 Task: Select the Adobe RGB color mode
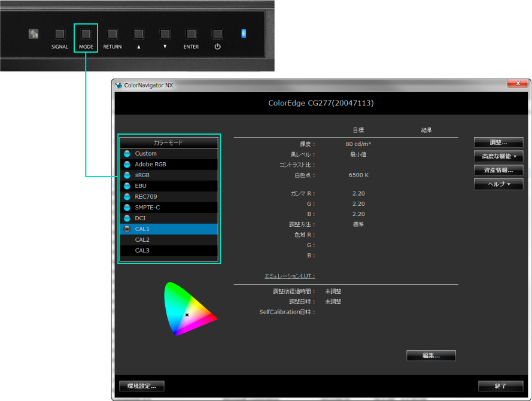point(169,165)
